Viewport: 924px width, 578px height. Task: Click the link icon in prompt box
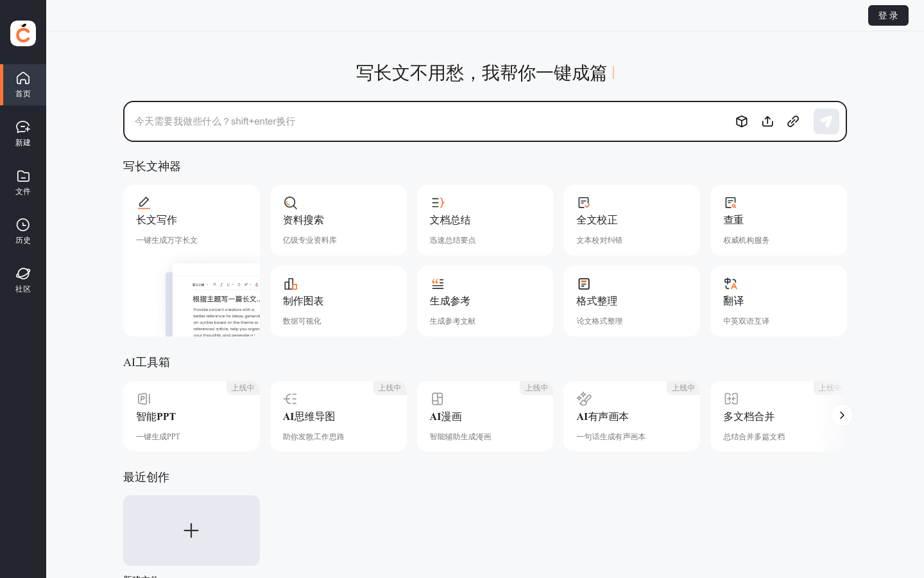[793, 121]
